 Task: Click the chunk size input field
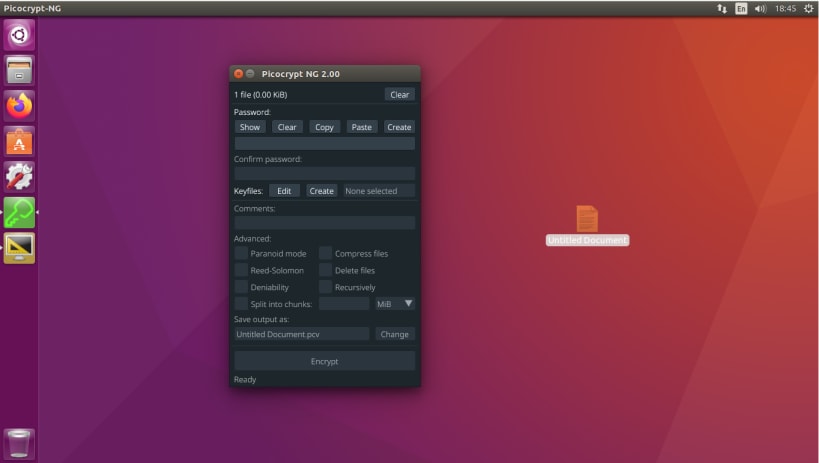coord(344,304)
